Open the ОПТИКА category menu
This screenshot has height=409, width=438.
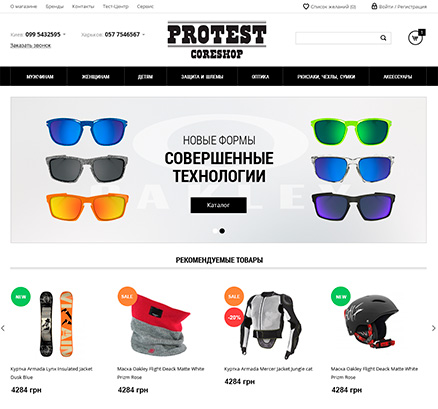(260, 77)
